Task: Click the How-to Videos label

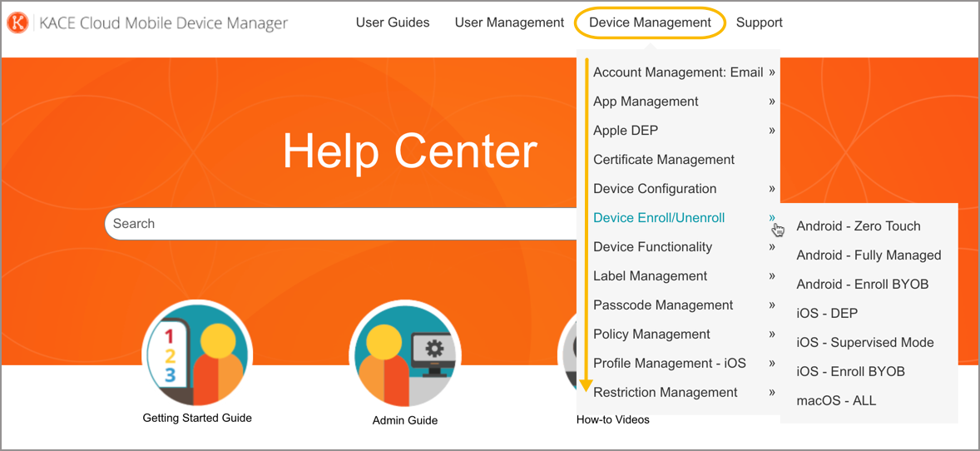Action: pos(612,419)
